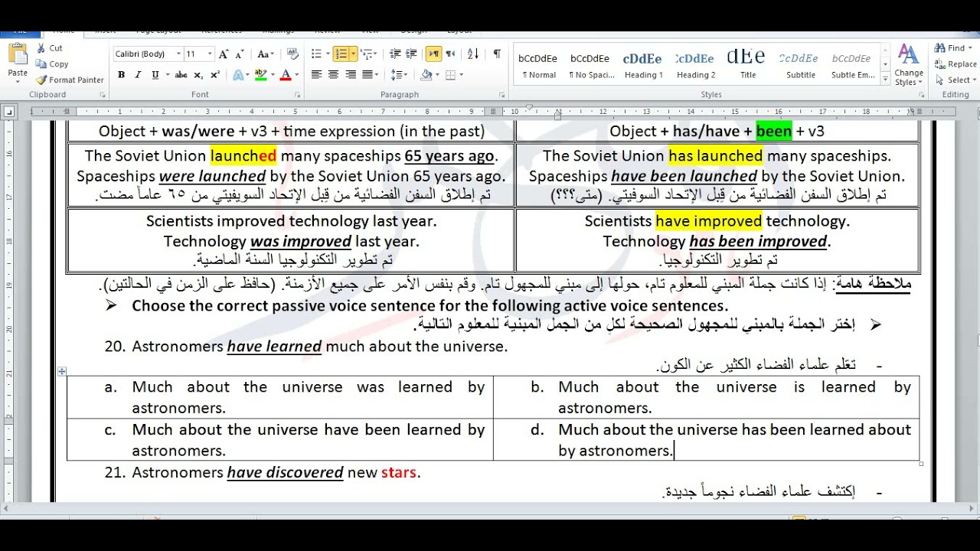Align text right
Image resolution: width=980 pixels, height=551 pixels.
[351, 75]
